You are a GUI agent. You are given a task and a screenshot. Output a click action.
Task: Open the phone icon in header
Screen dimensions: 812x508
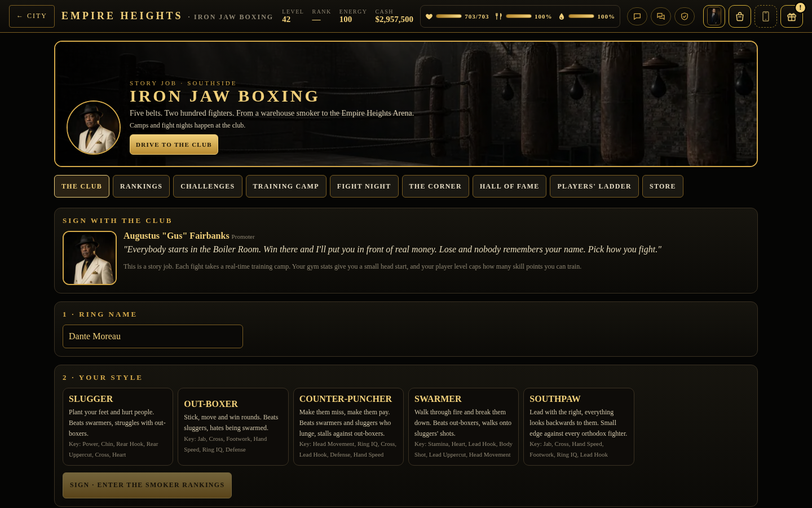point(766,16)
